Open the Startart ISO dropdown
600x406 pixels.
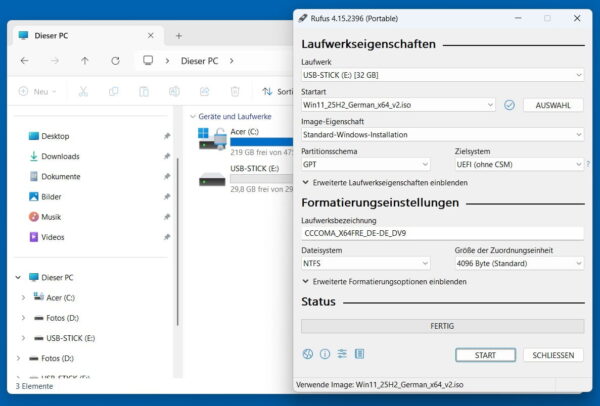pyautogui.click(x=398, y=105)
